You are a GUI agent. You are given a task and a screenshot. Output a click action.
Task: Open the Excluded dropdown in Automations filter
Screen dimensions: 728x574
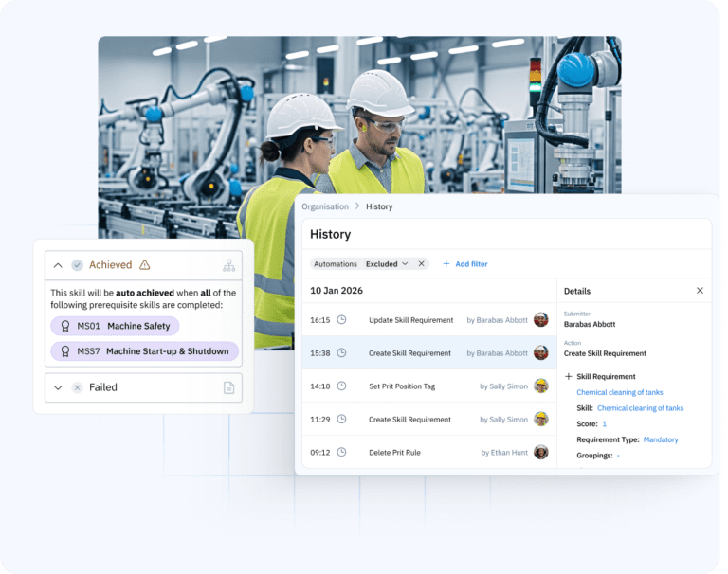387,264
